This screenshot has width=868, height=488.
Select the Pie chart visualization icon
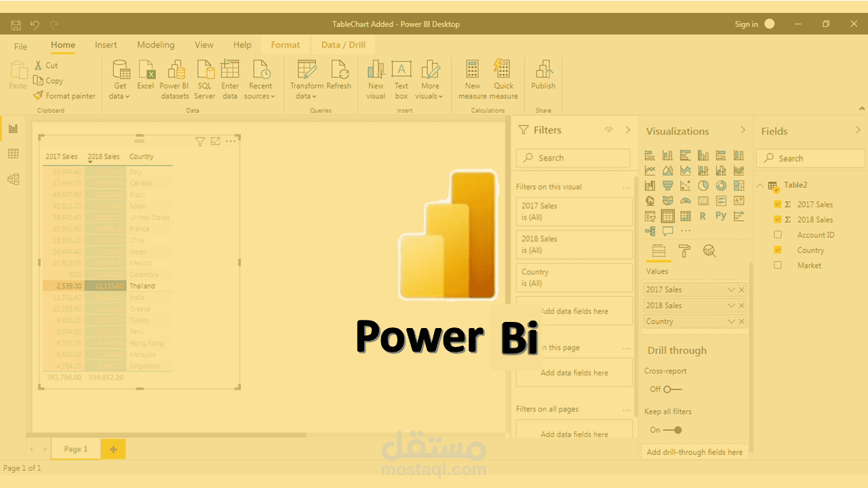point(703,185)
